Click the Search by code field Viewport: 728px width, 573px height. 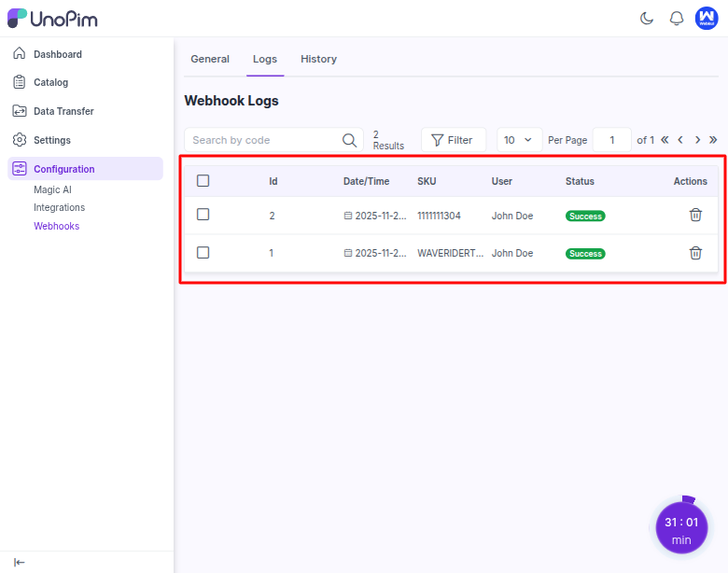point(273,140)
